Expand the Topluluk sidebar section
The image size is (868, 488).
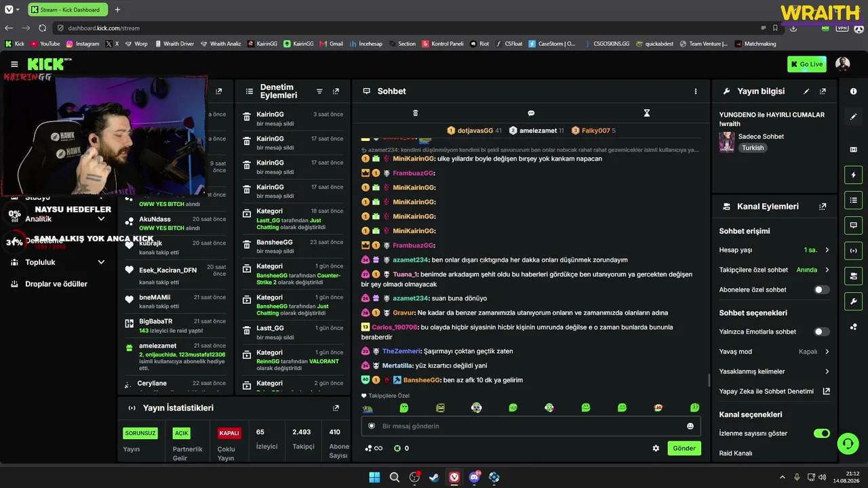(58, 262)
